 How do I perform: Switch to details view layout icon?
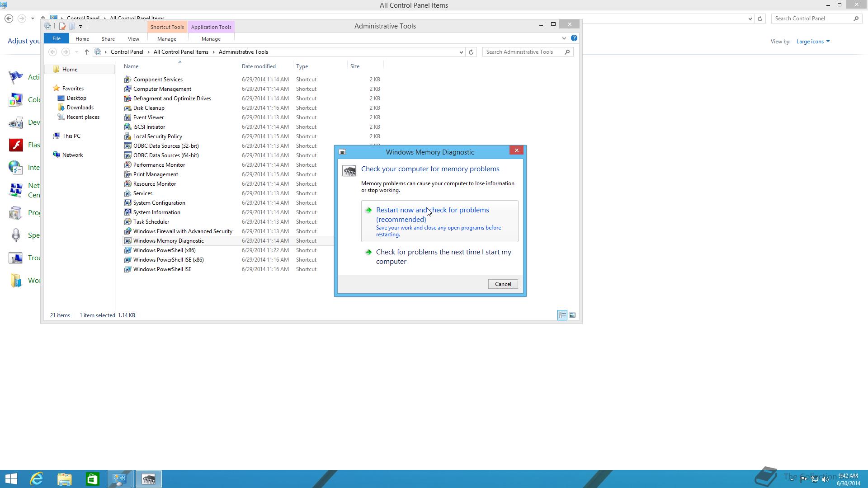coord(562,315)
